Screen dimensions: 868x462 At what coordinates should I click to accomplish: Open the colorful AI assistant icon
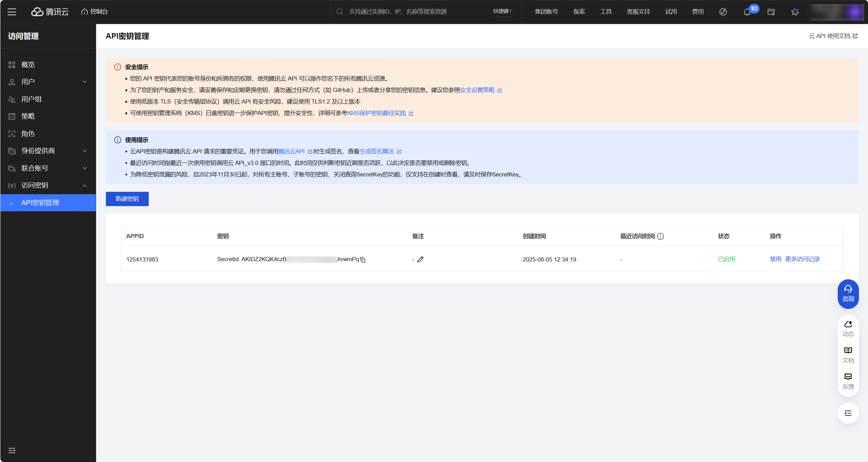coord(795,12)
